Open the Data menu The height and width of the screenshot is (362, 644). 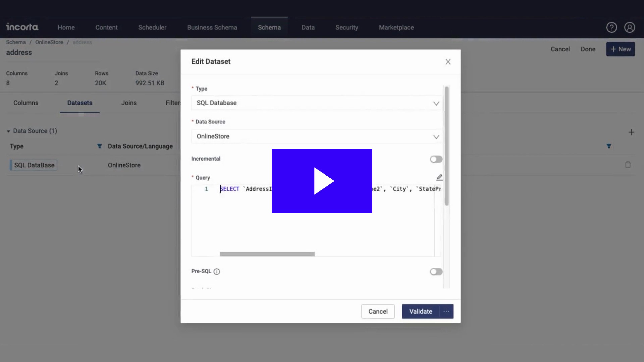(x=308, y=27)
